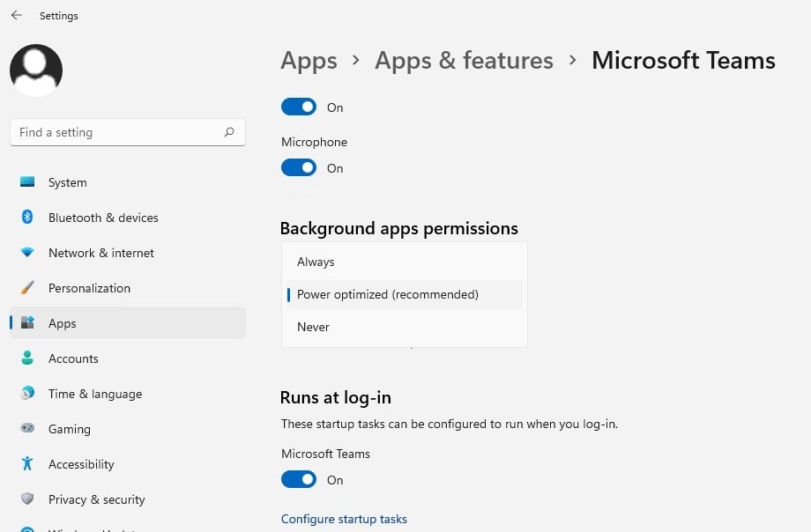The height and width of the screenshot is (532, 811).
Task: Click the search magnifier icon
Action: [229, 132]
